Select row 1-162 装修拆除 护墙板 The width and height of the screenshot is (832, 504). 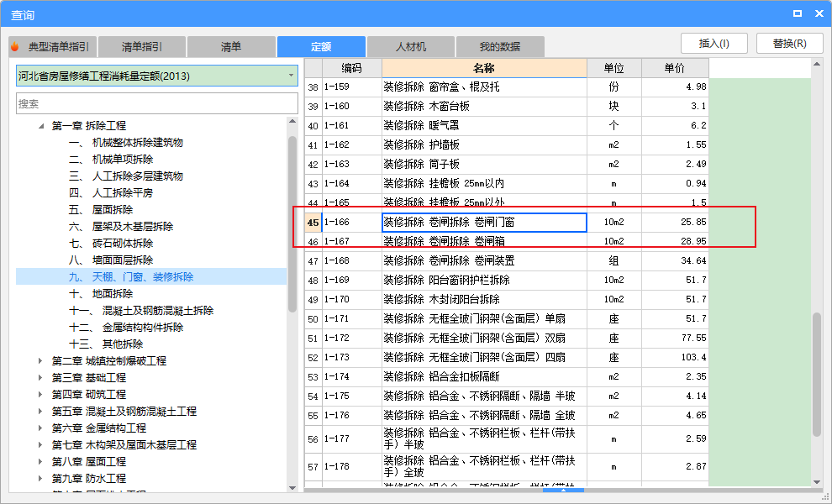tap(507, 144)
